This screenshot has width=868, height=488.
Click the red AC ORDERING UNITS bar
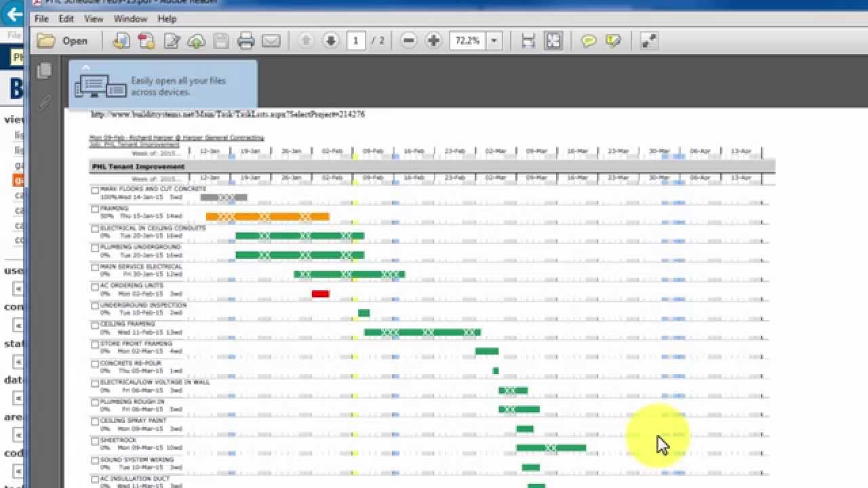point(320,293)
